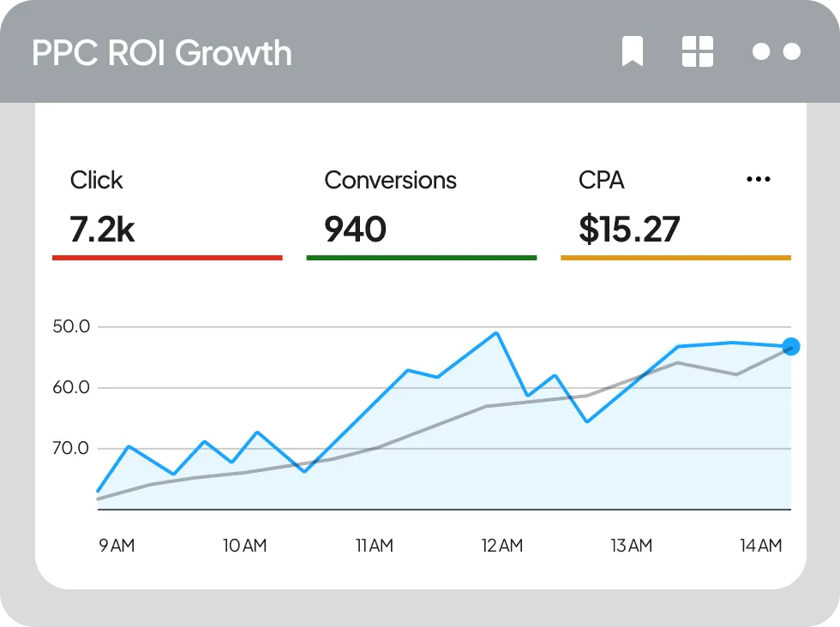The height and width of the screenshot is (627, 840).
Task: Switch to the Conversions metric tab
Action: [390, 180]
